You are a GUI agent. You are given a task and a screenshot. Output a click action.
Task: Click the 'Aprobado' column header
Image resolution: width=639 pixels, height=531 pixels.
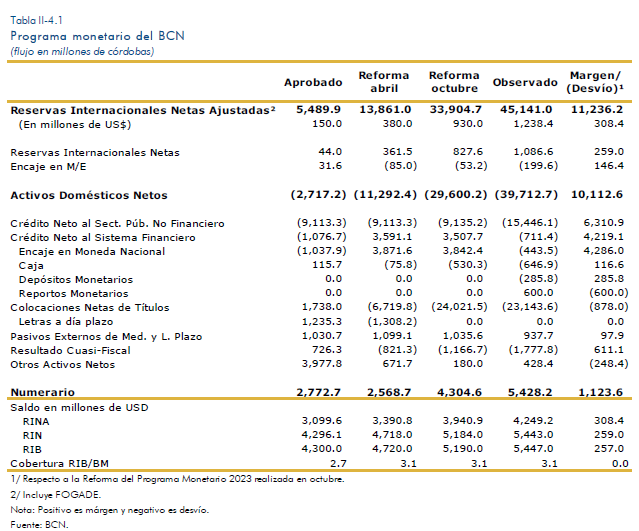[313, 82]
